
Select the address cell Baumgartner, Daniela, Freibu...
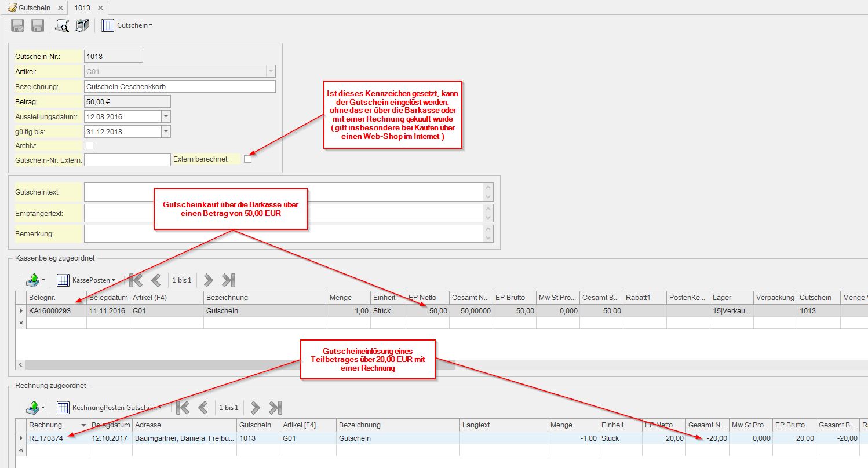point(184,438)
